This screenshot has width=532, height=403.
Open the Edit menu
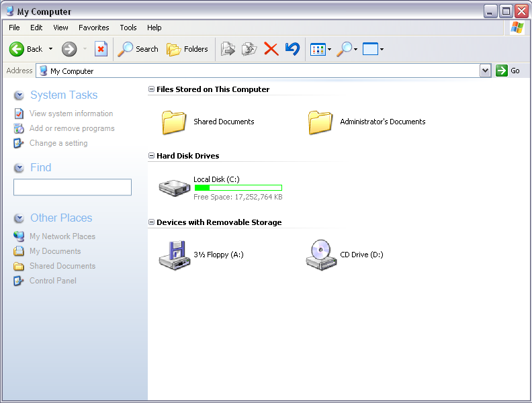pos(36,28)
